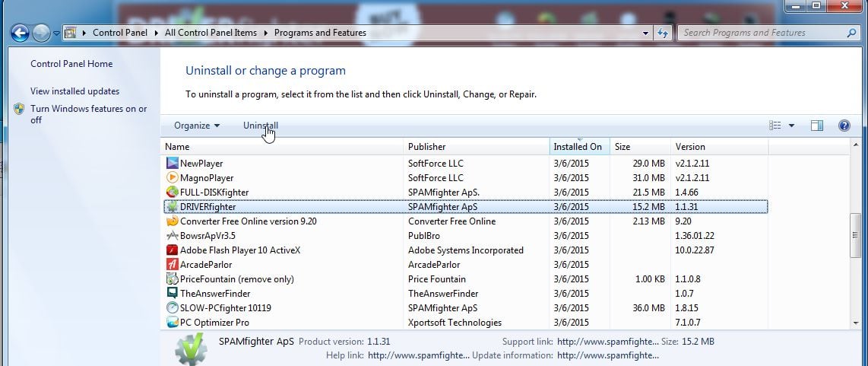The height and width of the screenshot is (366, 868).
Task: Sort by the Version column header
Action: coord(720,147)
